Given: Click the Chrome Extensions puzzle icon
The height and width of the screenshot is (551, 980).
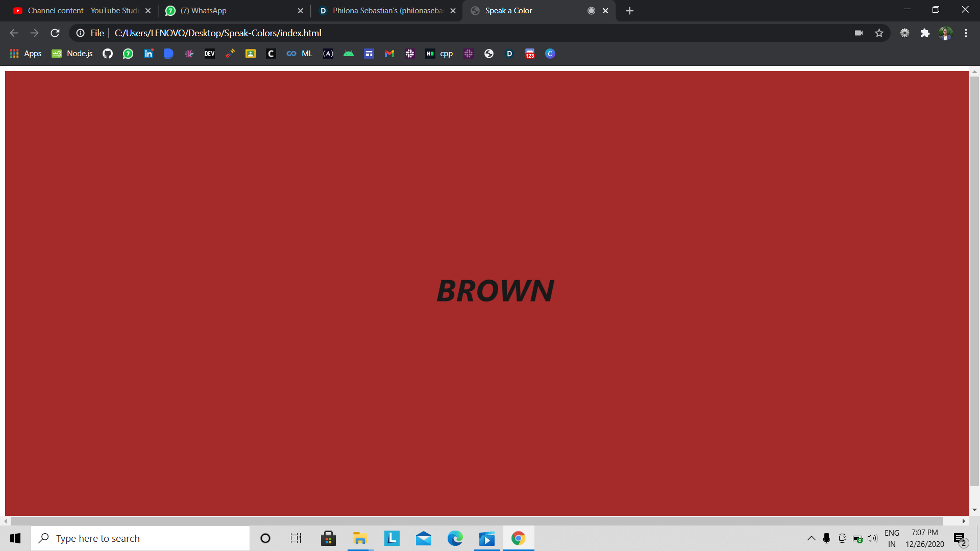Looking at the screenshot, I should tap(925, 33).
